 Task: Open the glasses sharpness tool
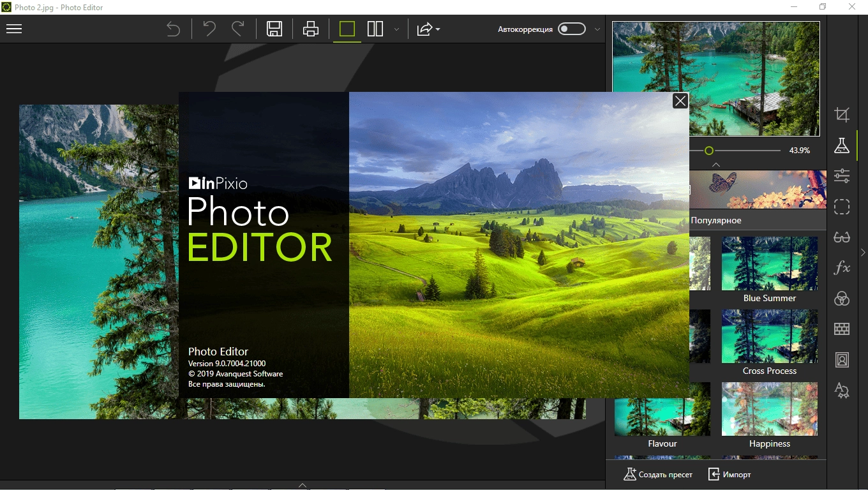pyautogui.click(x=842, y=237)
